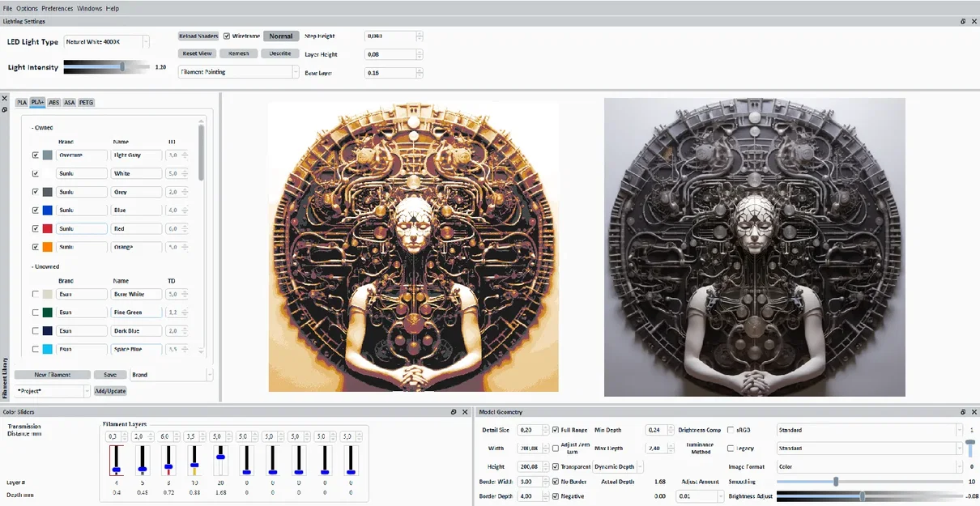Open the Adjust Amount 0.01 dropdown
Viewport: 980px width, 506px height.
[x=699, y=495]
